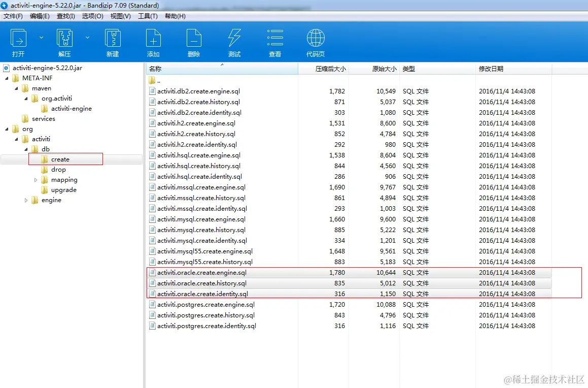Click the services folder icon in tree

tap(25, 118)
